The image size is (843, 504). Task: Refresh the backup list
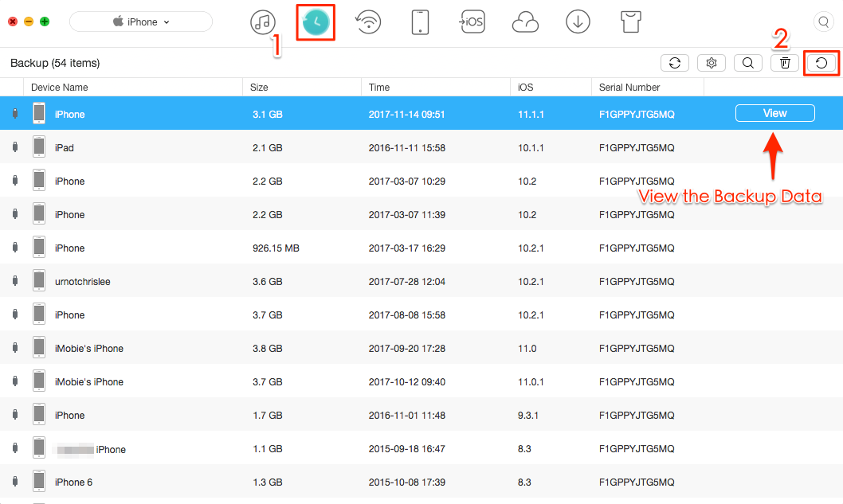[x=675, y=63]
